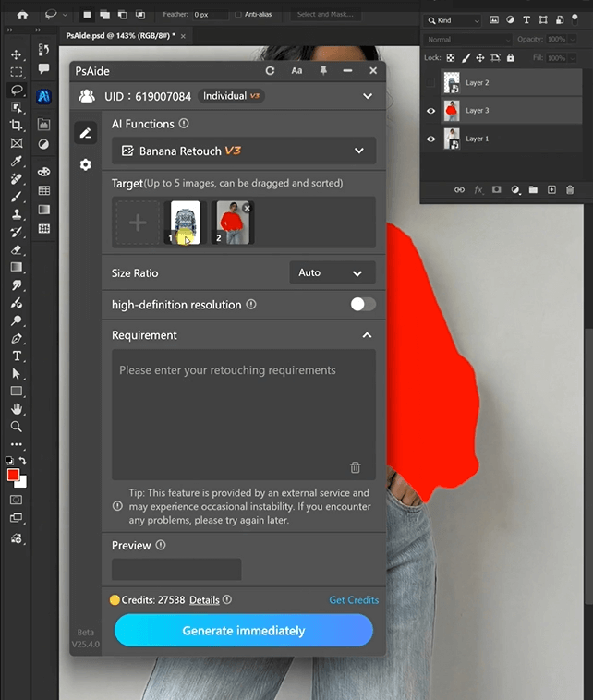Toggle Anti-alias checkbox

238,14
